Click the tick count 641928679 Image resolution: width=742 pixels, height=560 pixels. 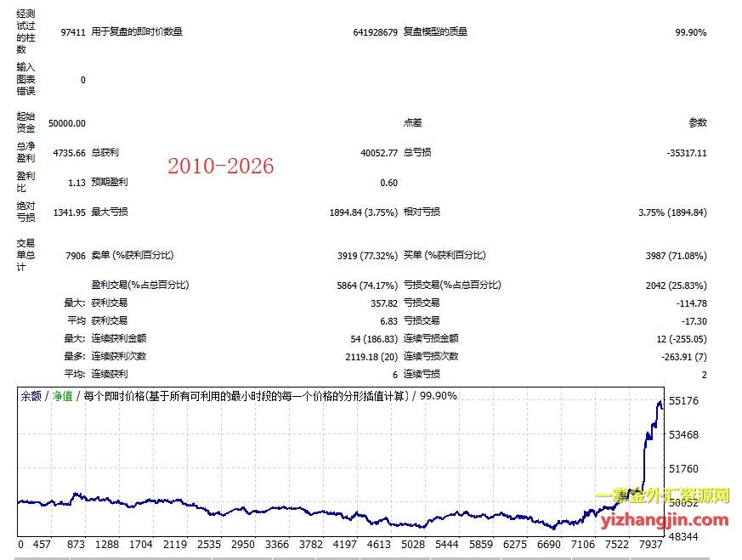click(x=375, y=32)
